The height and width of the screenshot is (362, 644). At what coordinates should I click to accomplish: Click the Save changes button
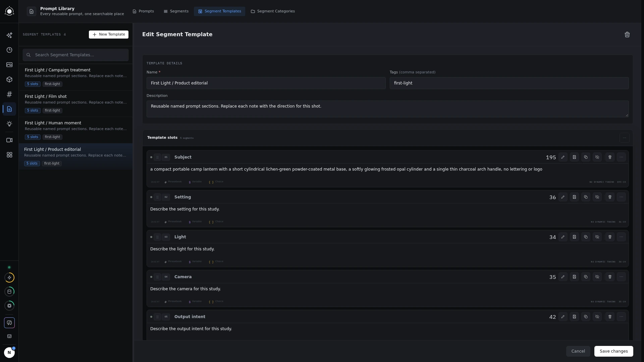pos(613,351)
